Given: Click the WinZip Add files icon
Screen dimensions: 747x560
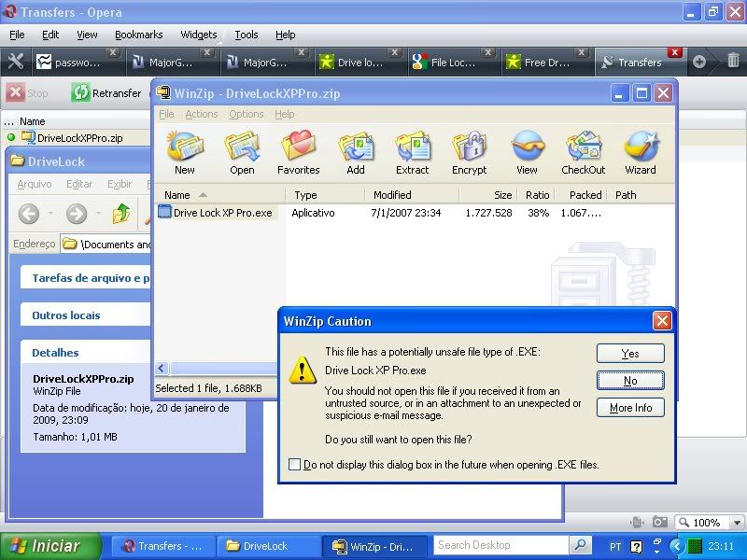Looking at the screenshot, I should [x=356, y=153].
